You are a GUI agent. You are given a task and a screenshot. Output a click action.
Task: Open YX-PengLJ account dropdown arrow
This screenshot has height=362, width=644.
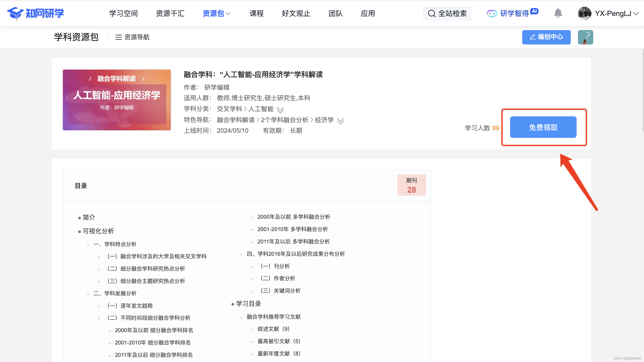(636, 14)
